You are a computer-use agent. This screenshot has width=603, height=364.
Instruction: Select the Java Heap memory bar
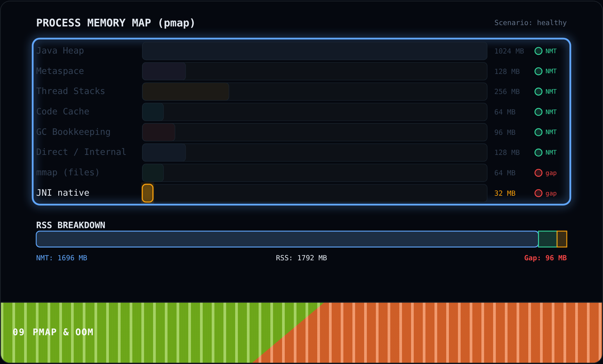tap(315, 51)
